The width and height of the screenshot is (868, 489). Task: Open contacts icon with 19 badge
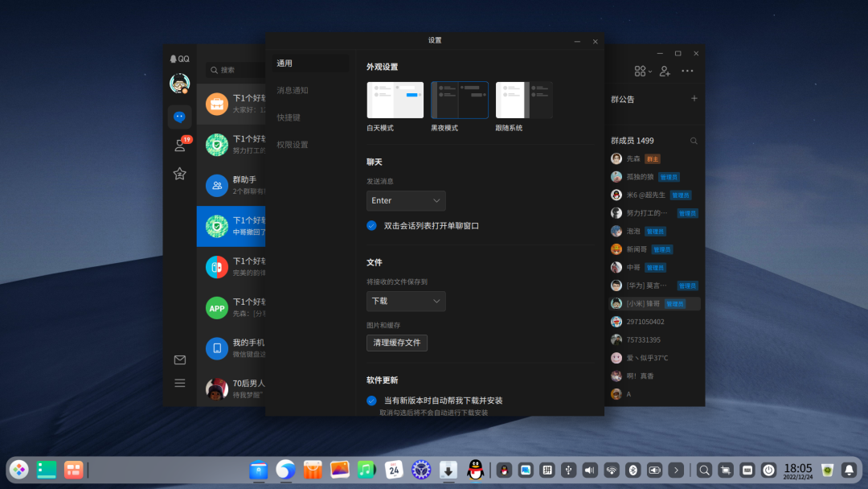coord(180,146)
